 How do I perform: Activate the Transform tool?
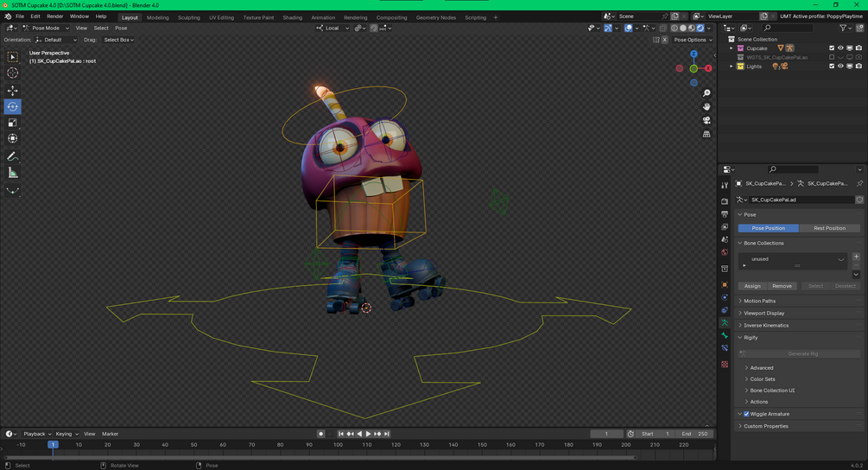(12, 138)
